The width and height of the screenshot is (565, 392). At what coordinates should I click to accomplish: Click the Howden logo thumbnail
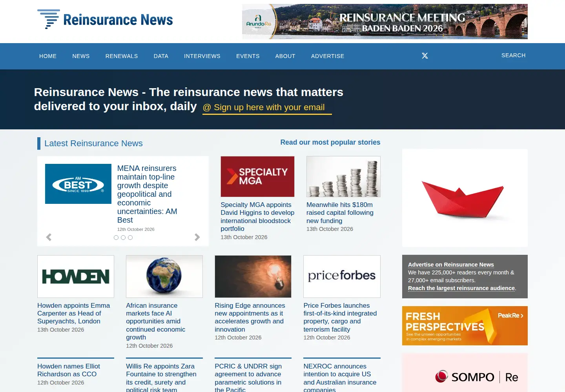coord(76,276)
